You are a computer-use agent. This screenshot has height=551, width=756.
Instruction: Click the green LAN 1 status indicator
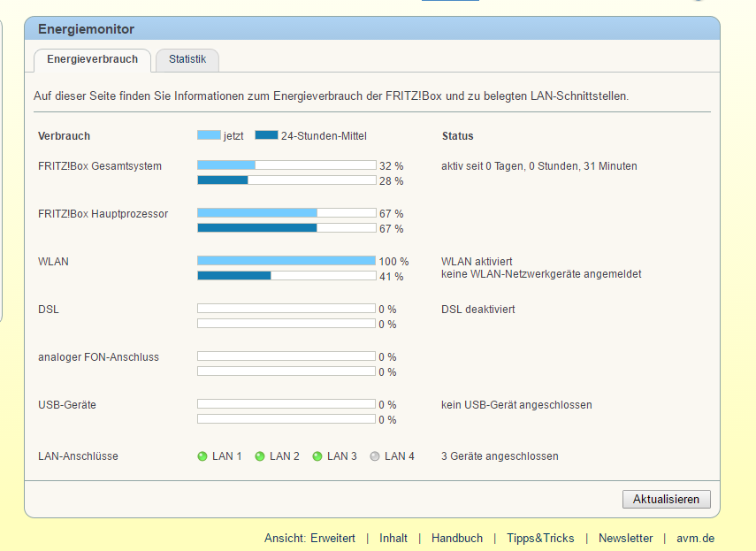(202, 456)
